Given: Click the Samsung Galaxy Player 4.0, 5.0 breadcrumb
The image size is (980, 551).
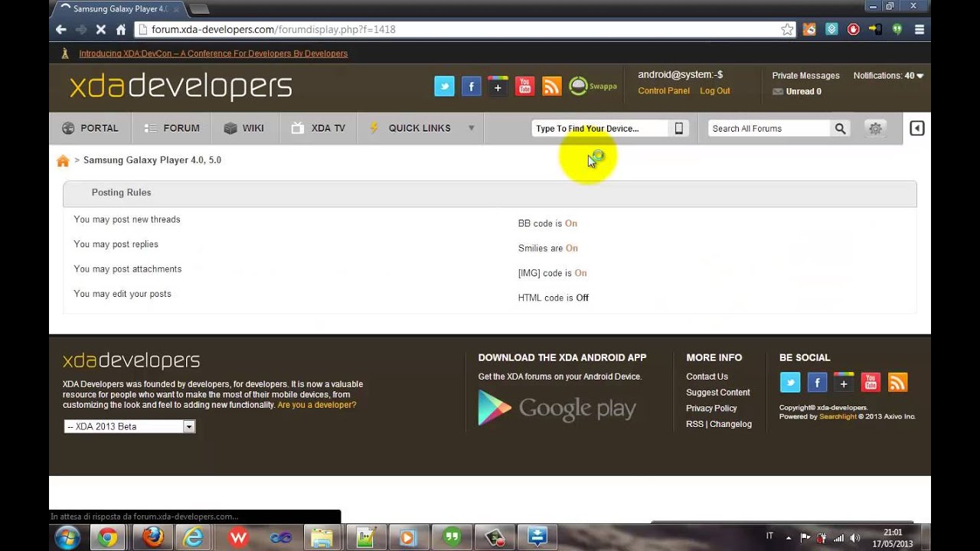Looking at the screenshot, I should pos(152,160).
